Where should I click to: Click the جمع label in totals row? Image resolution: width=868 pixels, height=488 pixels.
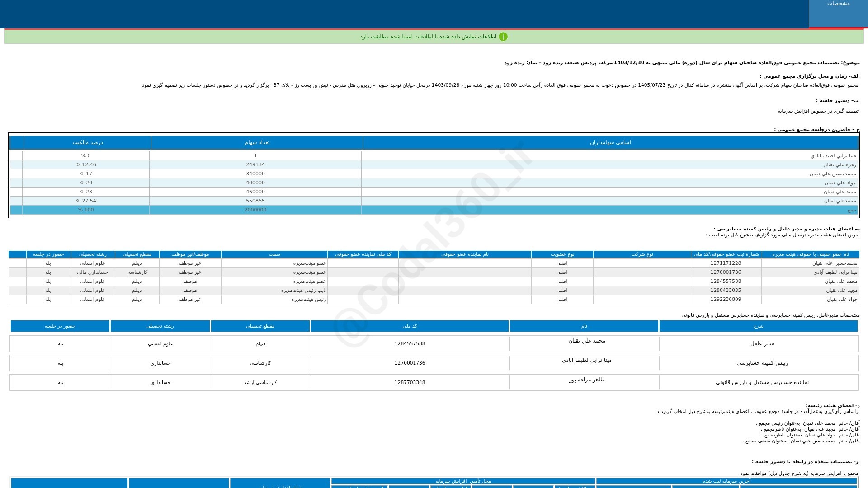coord(852,210)
